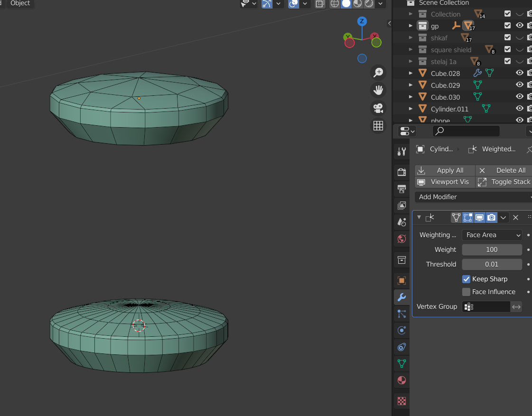Switch orthographic view with the grid icon
532x416 pixels.
point(378,126)
